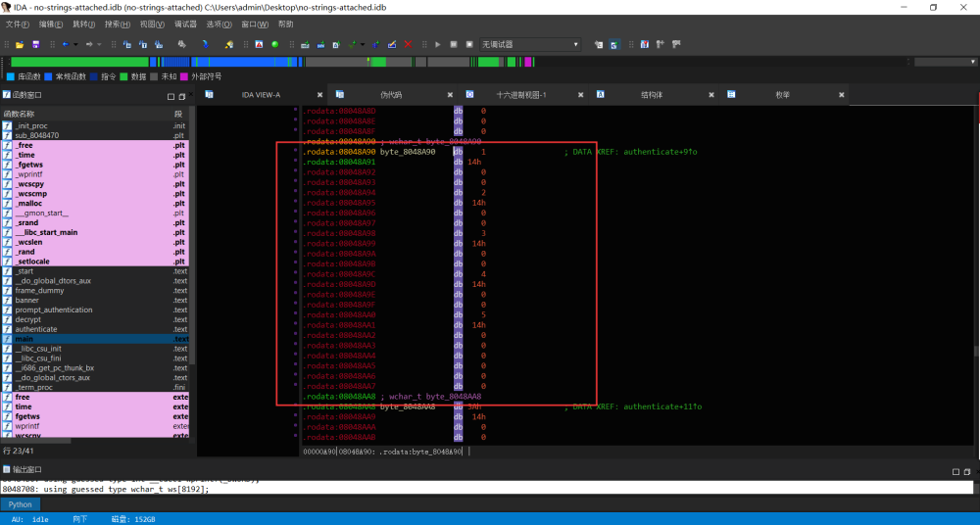Image resolution: width=980 pixels, height=525 pixels.
Task: Click the red warning list toolbar icon
Action: 259,44
